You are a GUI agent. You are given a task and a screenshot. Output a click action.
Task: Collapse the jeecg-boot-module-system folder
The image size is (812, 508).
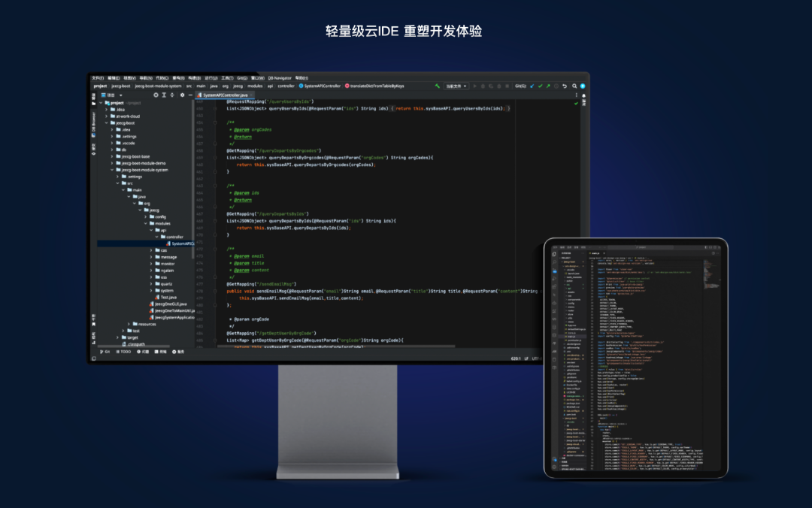[x=112, y=170]
